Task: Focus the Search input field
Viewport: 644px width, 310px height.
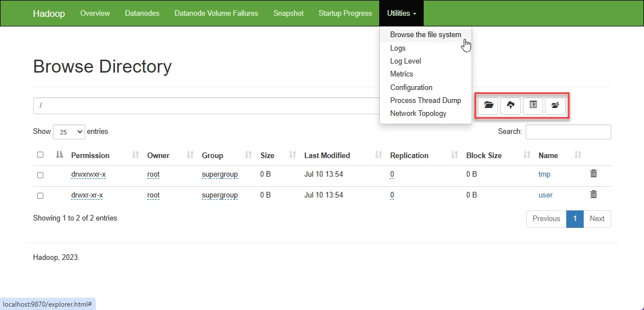Action: point(568,132)
